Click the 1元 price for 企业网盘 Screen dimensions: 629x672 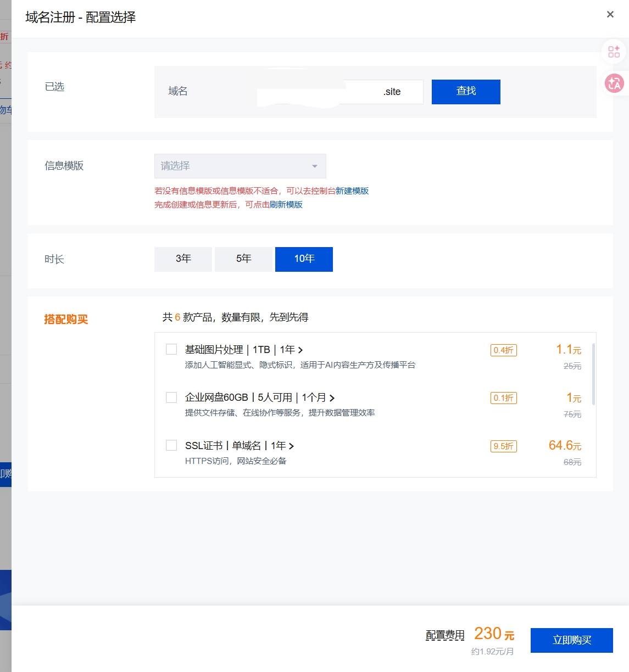coord(574,397)
